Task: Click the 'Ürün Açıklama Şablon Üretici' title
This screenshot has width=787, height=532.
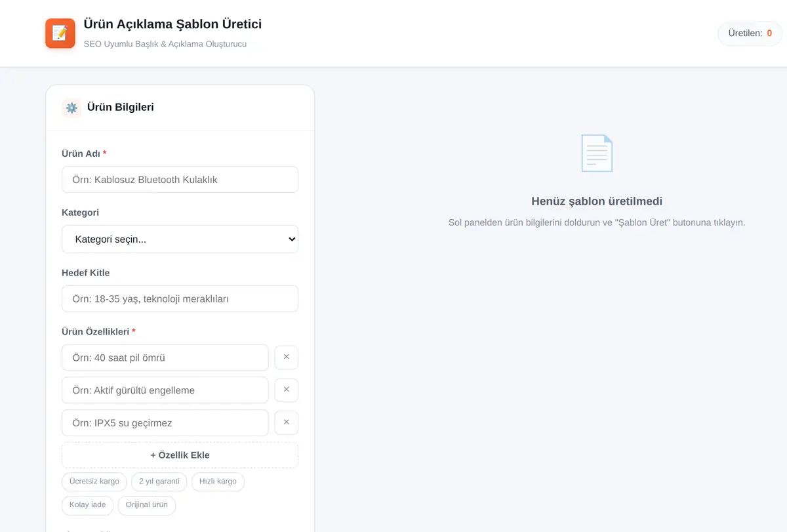Action: coord(172,24)
